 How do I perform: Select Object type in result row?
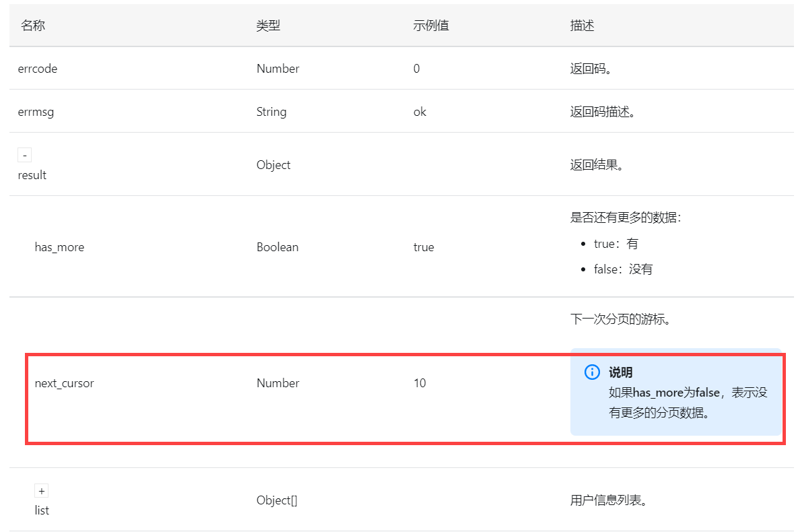tap(273, 165)
